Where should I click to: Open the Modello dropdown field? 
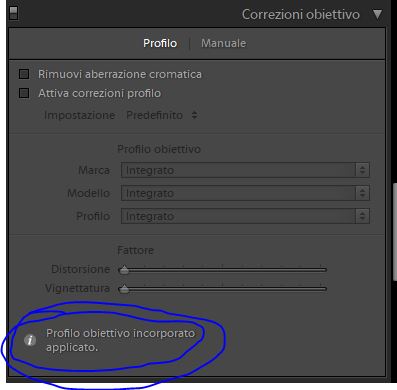point(245,193)
